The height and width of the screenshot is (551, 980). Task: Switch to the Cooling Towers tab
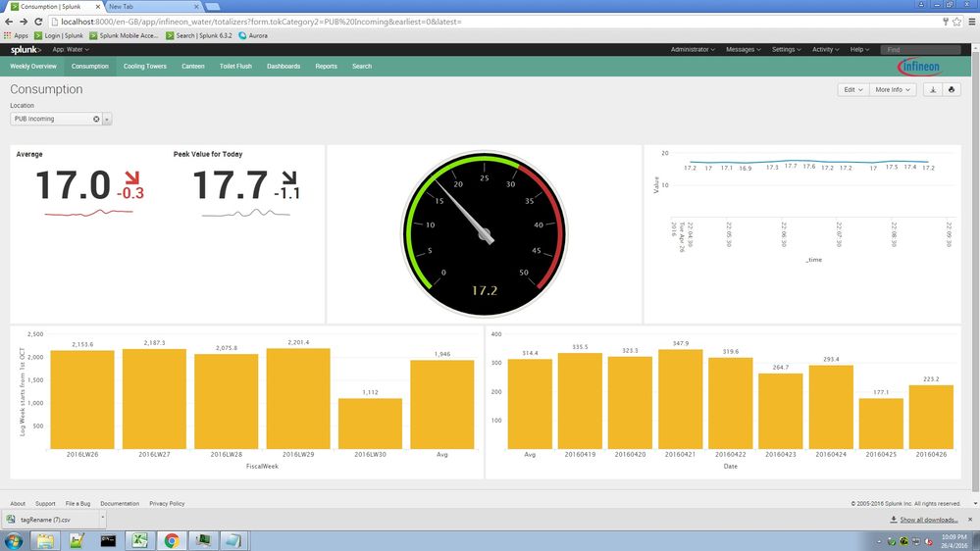[145, 67]
